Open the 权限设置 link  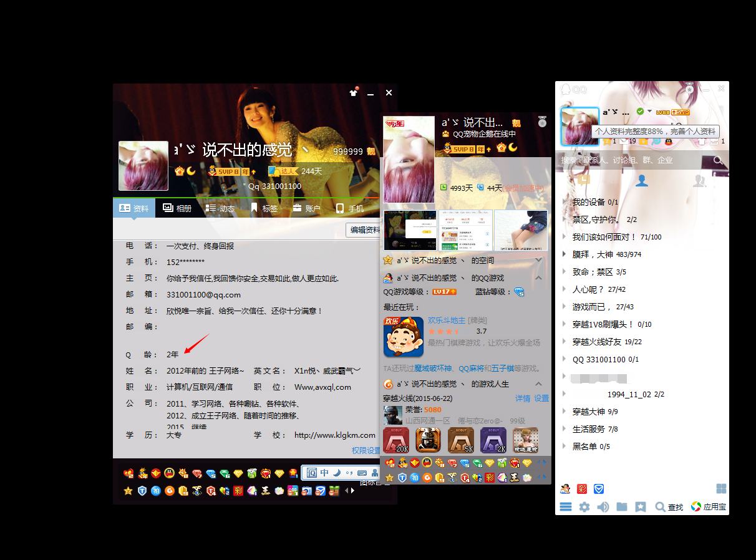tap(366, 450)
